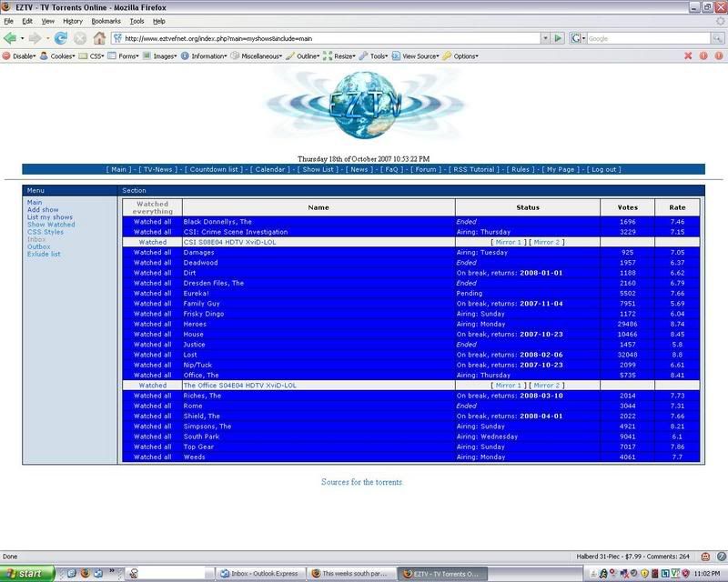Screen dimensions: 728x582
Task: Switch to Inbox - Outlook Express taskbar window
Action: point(261,574)
